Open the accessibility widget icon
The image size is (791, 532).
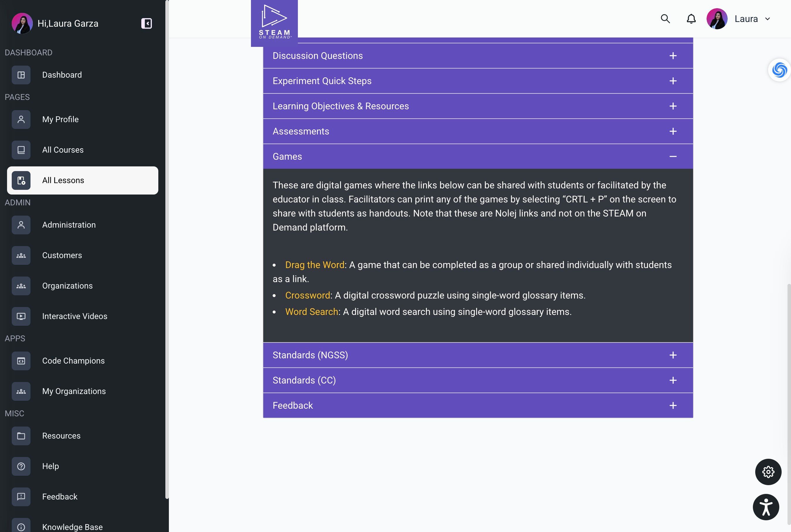(766, 507)
